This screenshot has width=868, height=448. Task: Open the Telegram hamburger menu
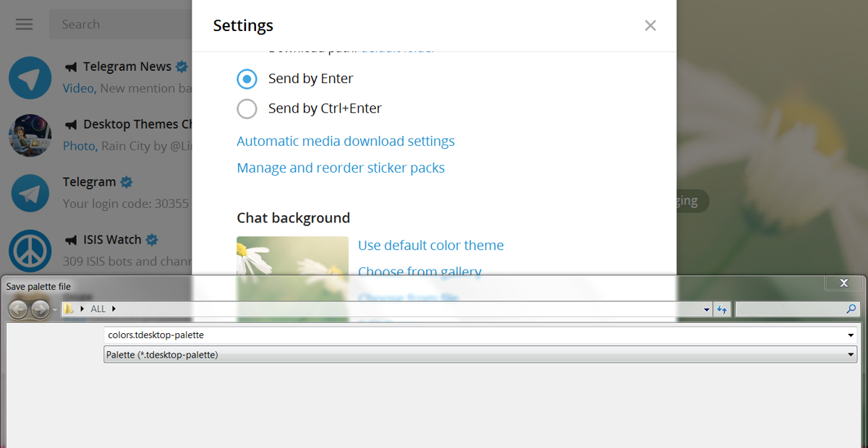[x=25, y=25]
